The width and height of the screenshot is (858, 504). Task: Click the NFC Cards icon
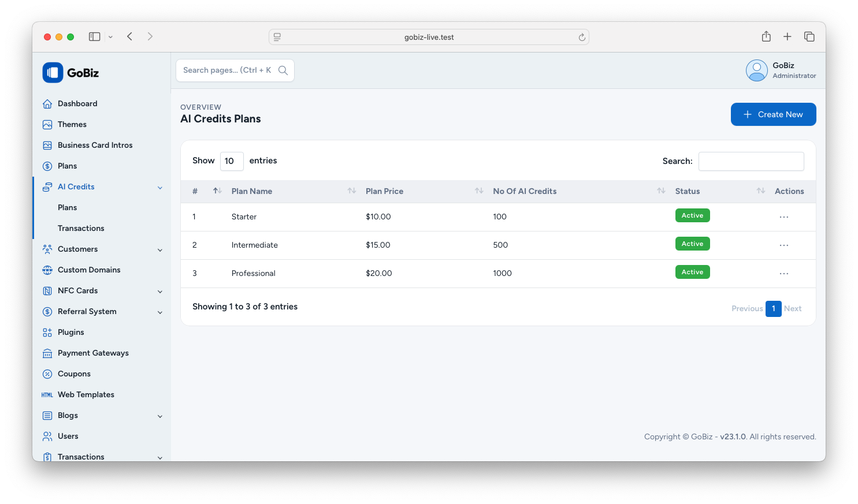(47, 291)
